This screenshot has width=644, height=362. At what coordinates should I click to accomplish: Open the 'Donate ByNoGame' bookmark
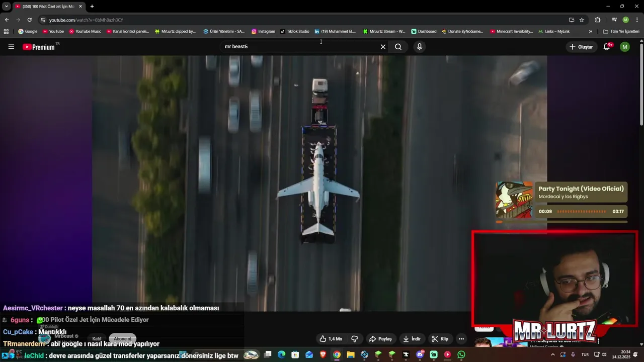click(462, 31)
